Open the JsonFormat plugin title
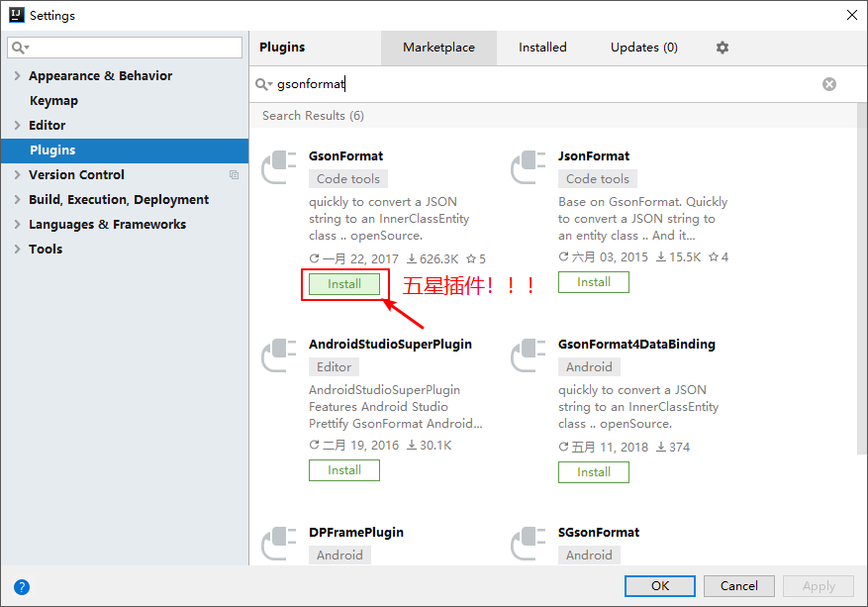 tap(594, 156)
